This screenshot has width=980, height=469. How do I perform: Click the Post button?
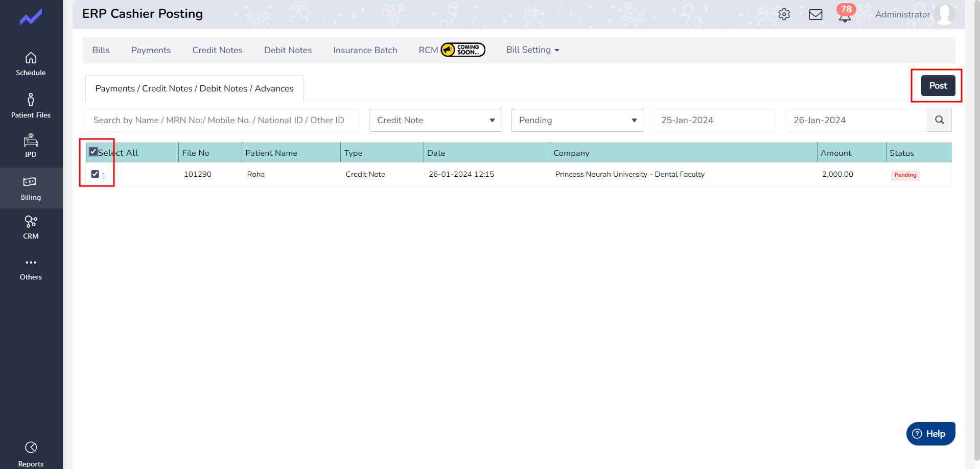(938, 85)
